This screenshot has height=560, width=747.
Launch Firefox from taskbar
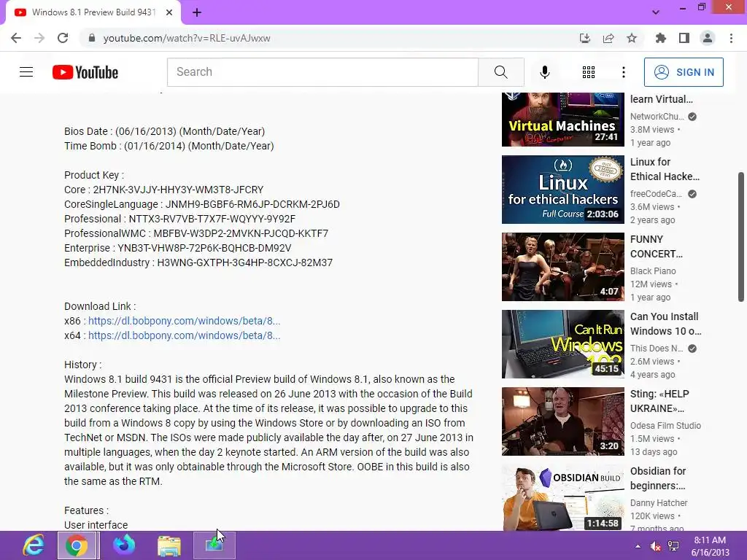[x=124, y=545]
